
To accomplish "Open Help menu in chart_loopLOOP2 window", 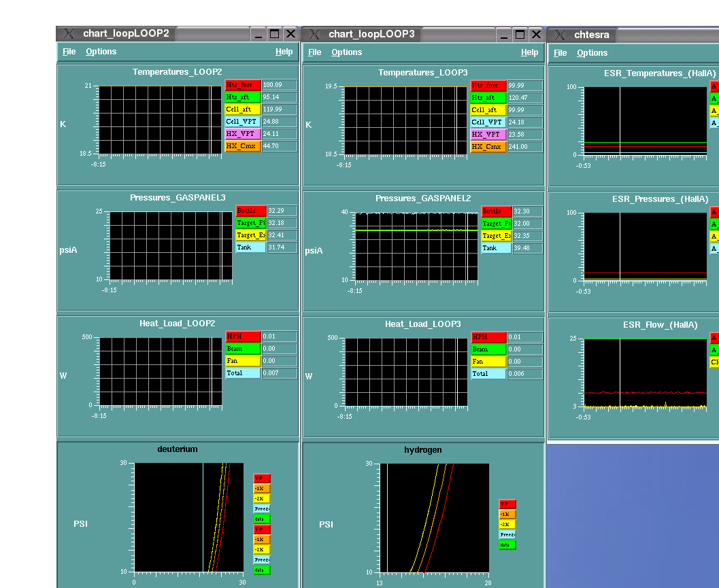I will click(284, 52).
